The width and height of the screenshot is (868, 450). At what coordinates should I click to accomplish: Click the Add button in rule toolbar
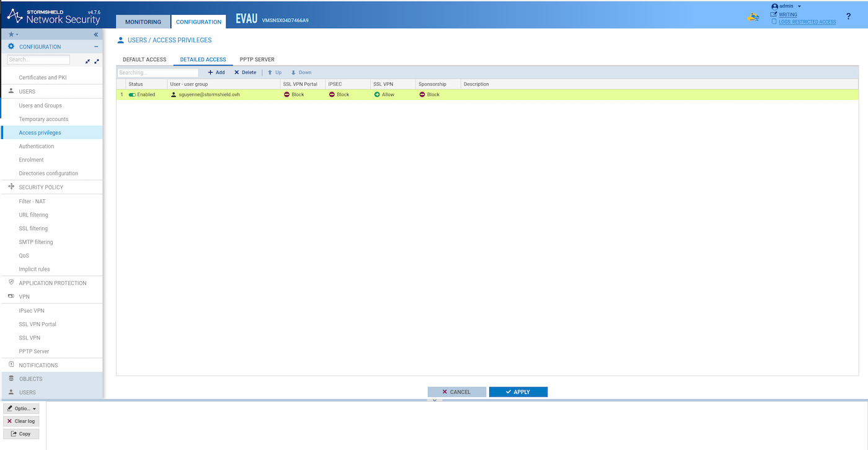216,73
